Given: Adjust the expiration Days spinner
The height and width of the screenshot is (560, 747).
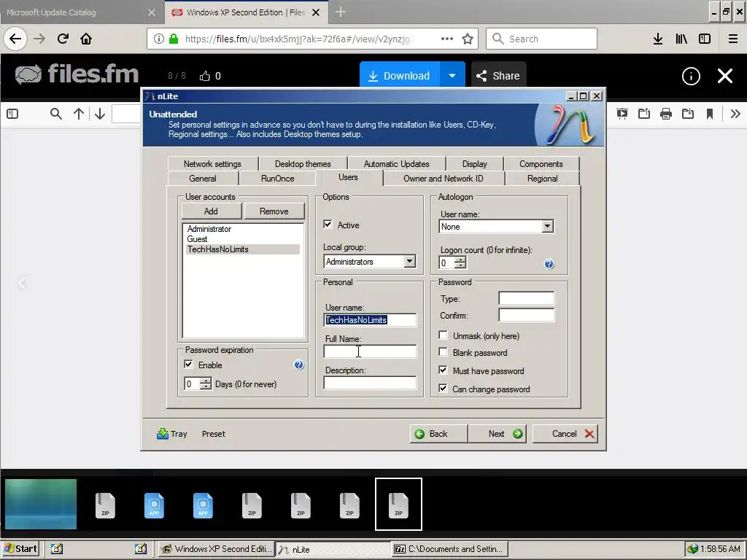Looking at the screenshot, I should 206,384.
